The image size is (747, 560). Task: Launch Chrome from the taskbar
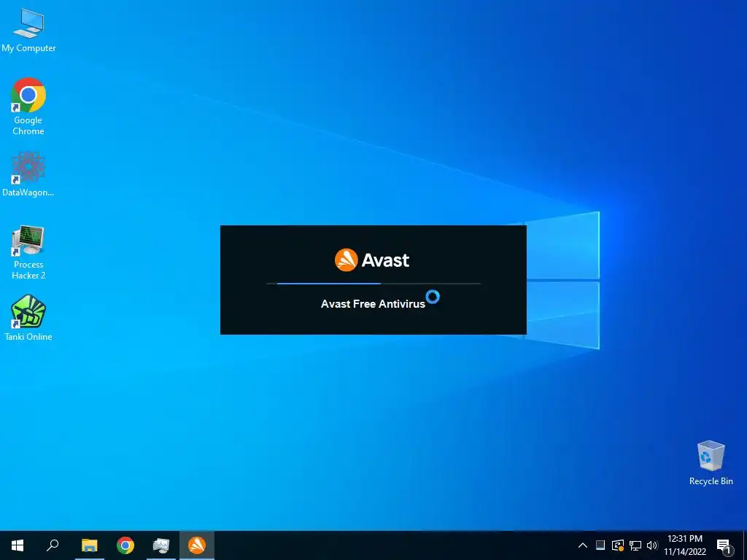pyautogui.click(x=125, y=545)
